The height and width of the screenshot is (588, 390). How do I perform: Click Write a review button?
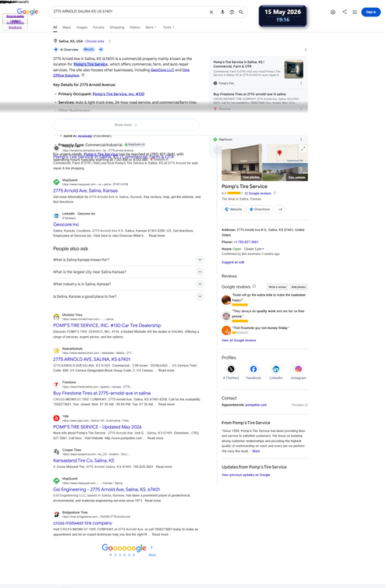pos(278,287)
